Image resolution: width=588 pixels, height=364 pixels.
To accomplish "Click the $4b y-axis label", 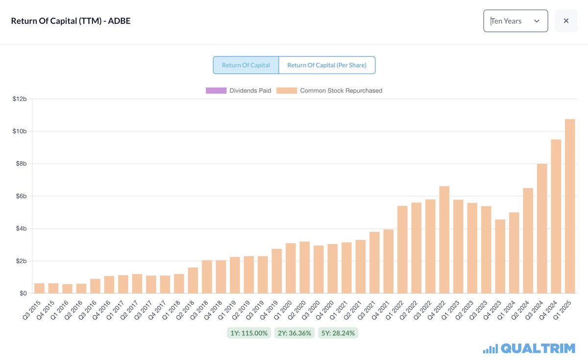I will click(x=21, y=229).
